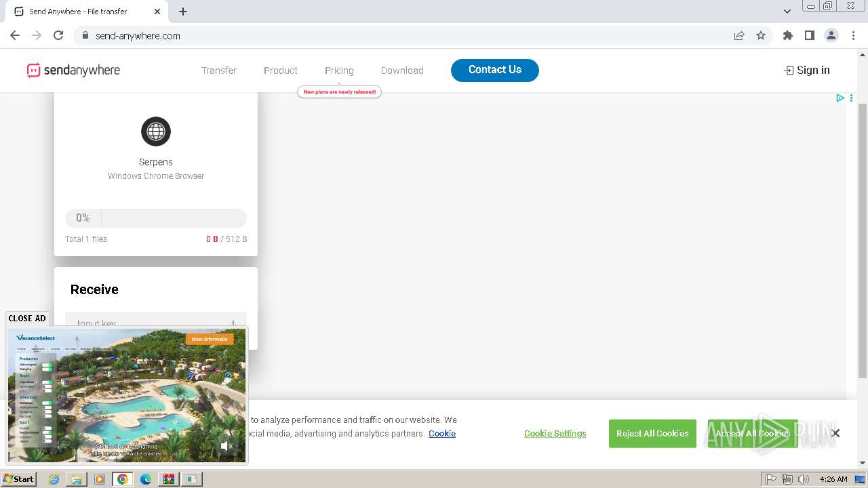
Task: Click the New plans are newly released badge
Action: 340,91
